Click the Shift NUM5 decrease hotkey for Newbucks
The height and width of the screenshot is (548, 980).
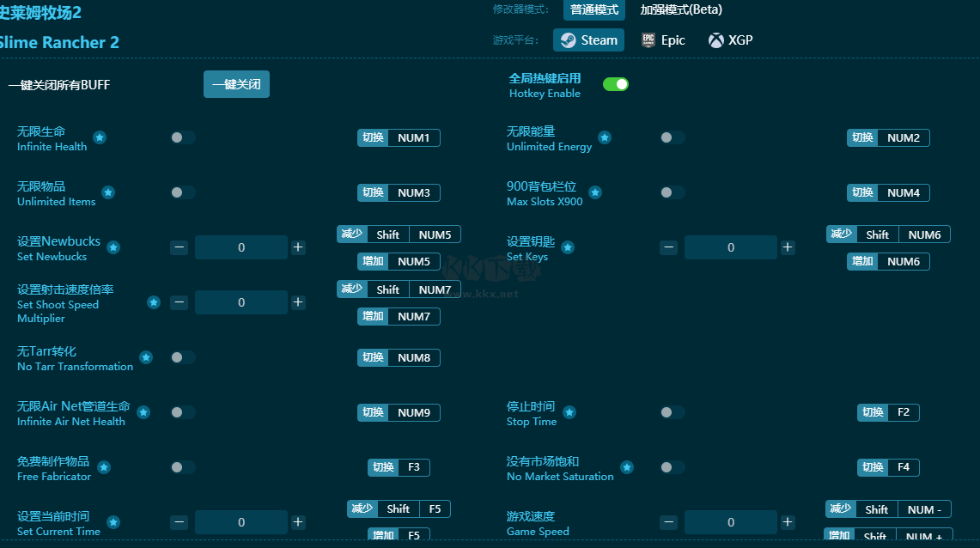point(399,234)
